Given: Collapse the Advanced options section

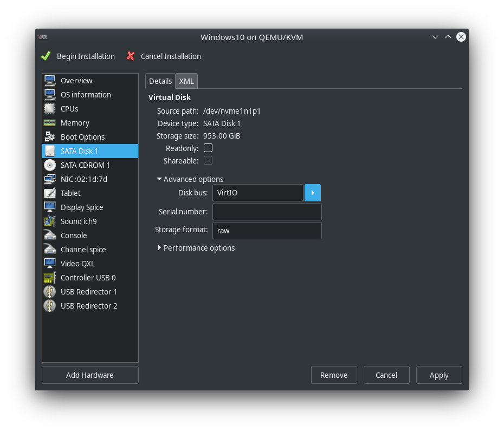Looking at the screenshot, I should point(190,179).
